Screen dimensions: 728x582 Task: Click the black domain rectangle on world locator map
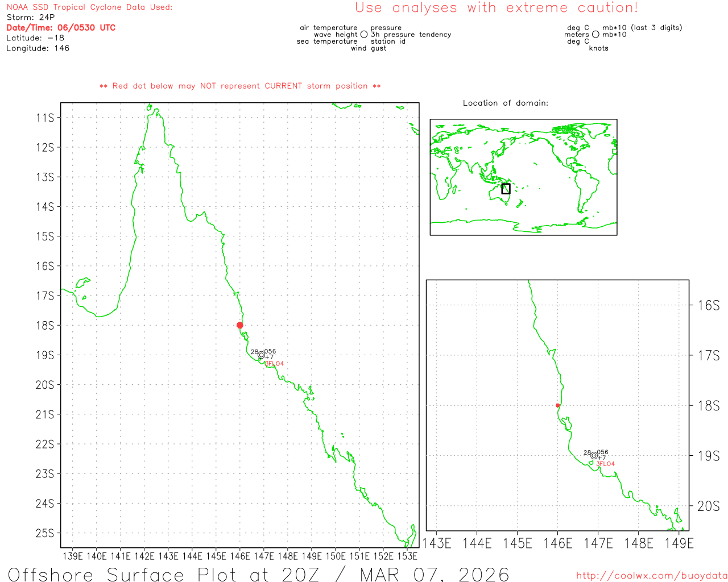[x=506, y=189]
